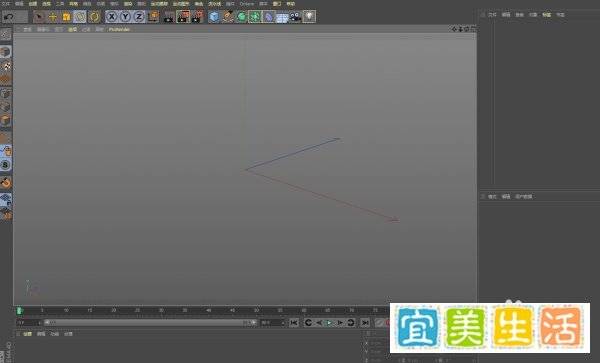This screenshot has width=600, height=363.
Task: Go to next keyframe
Action: [351, 323]
